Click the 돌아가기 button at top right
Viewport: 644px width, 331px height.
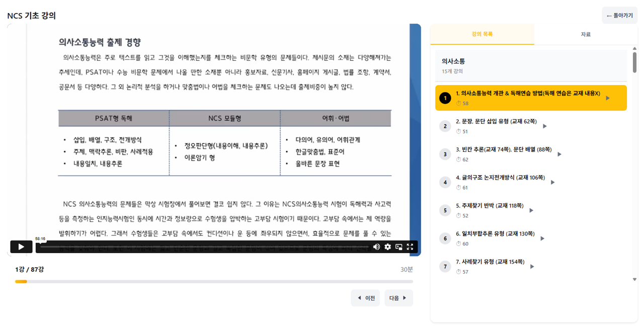(x=619, y=15)
